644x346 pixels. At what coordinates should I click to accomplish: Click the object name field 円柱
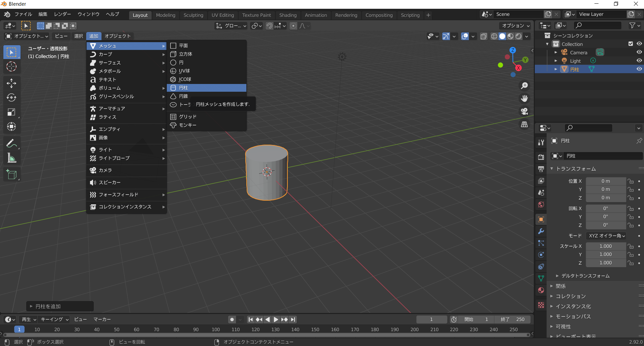(x=603, y=156)
